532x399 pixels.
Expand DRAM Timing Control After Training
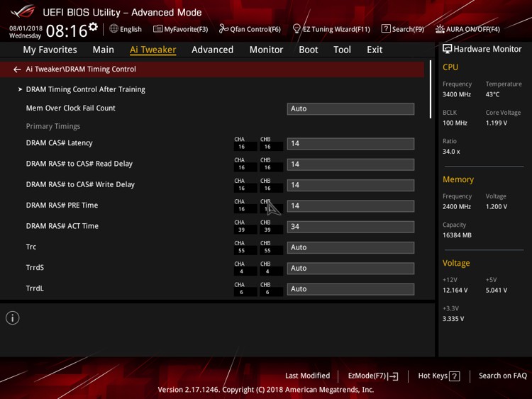86,89
